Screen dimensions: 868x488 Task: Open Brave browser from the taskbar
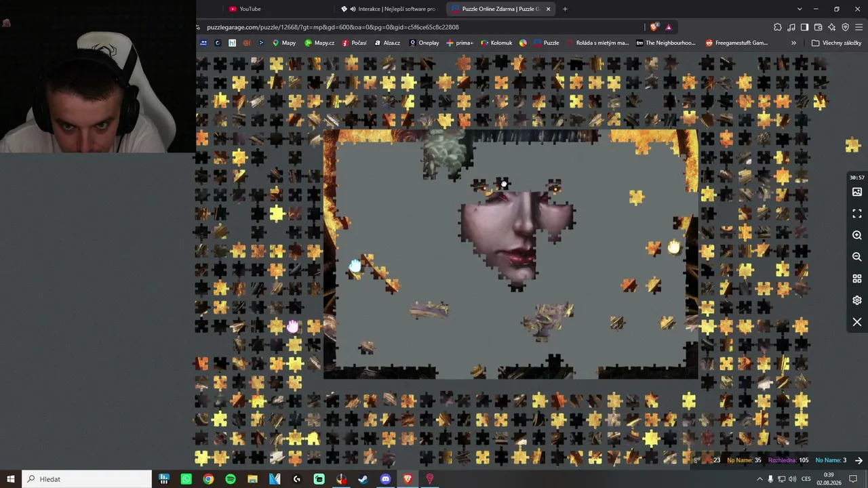coord(408,479)
